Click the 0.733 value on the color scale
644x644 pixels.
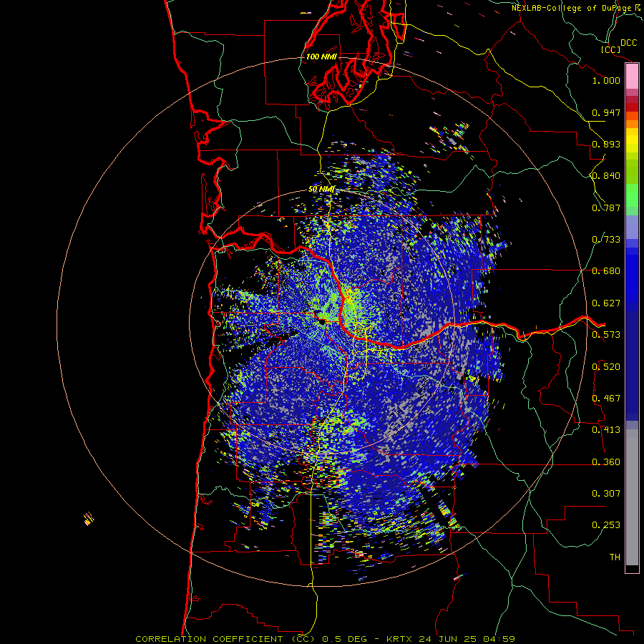point(606,240)
